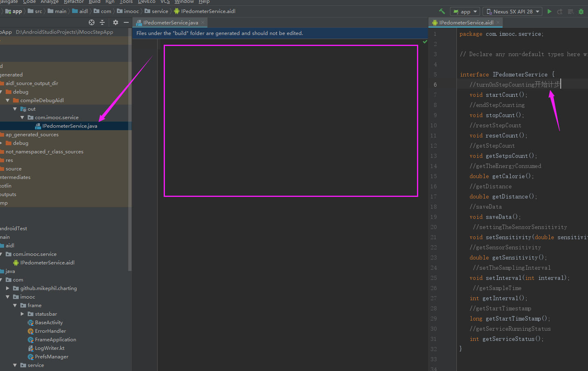Click the green Debug bug icon
This screenshot has height=371, width=588.
(x=581, y=11)
